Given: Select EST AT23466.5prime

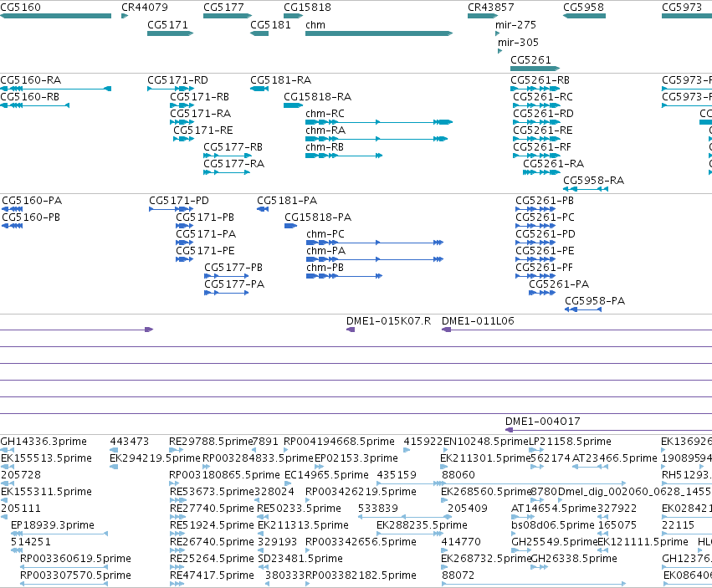Looking at the screenshot, I should 614,458.
